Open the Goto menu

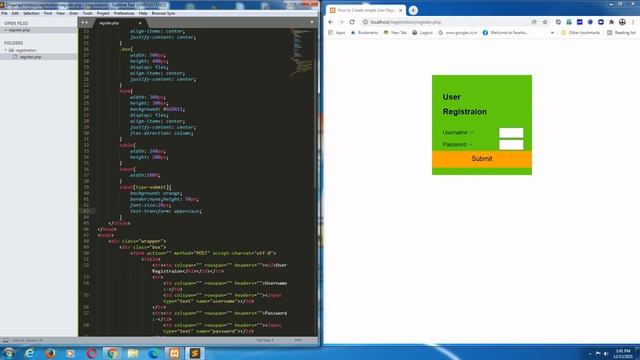tap(73, 13)
